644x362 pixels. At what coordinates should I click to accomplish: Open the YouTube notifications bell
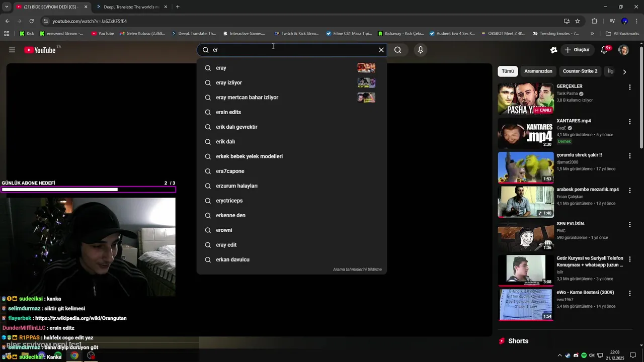tap(604, 50)
